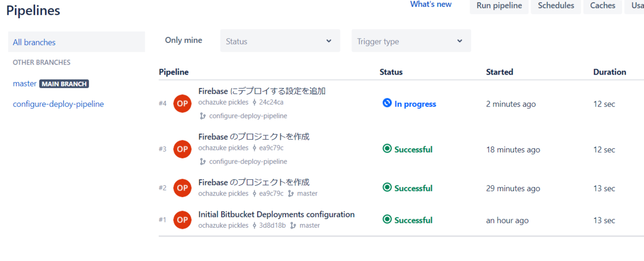Click the commit icon beside hash 24c24ca

tap(254, 102)
